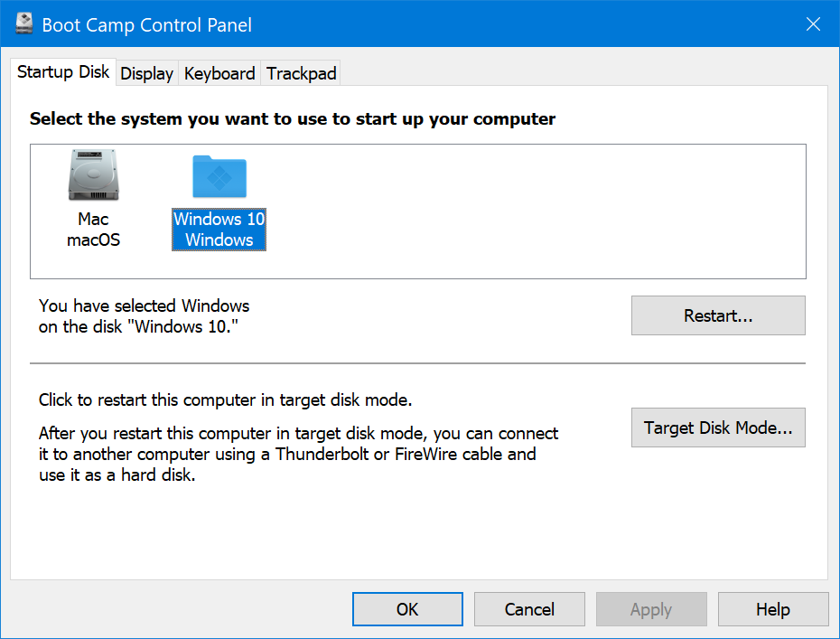Viewport: 840px width, 639px height.
Task: Switch to the Startup Disk tab
Action: (x=63, y=72)
